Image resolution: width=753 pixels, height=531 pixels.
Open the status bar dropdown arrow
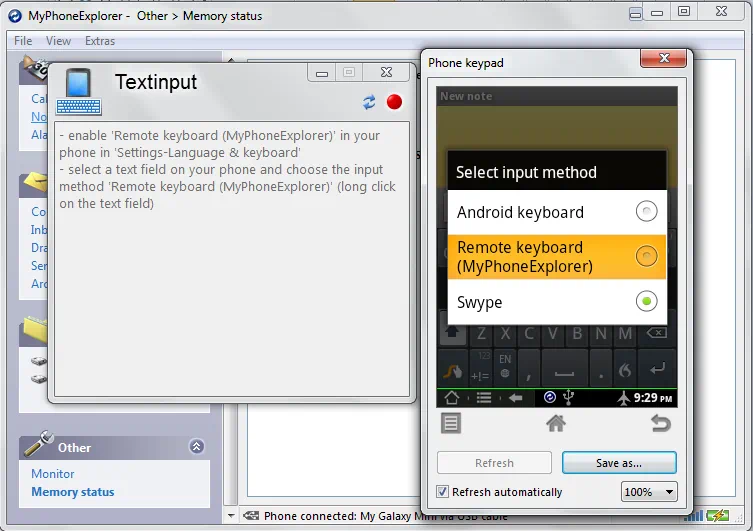[231, 516]
